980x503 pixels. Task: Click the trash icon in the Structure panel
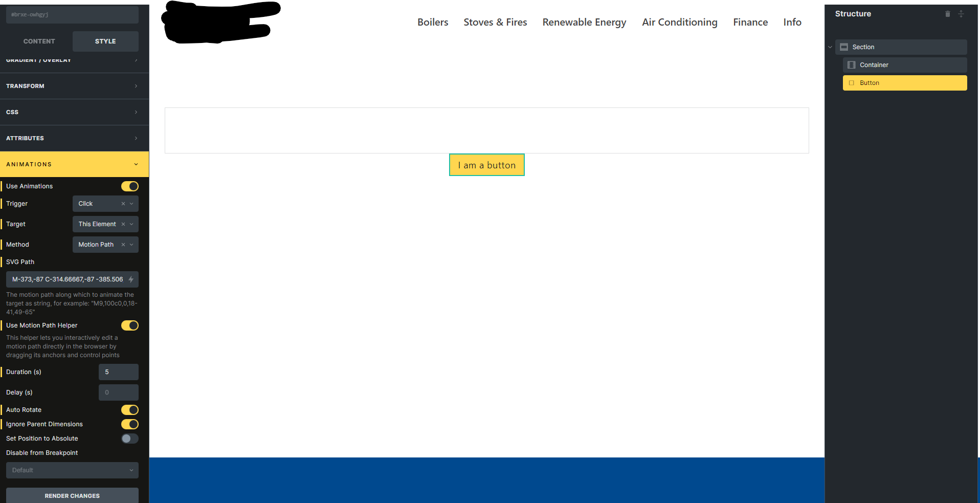tap(947, 14)
